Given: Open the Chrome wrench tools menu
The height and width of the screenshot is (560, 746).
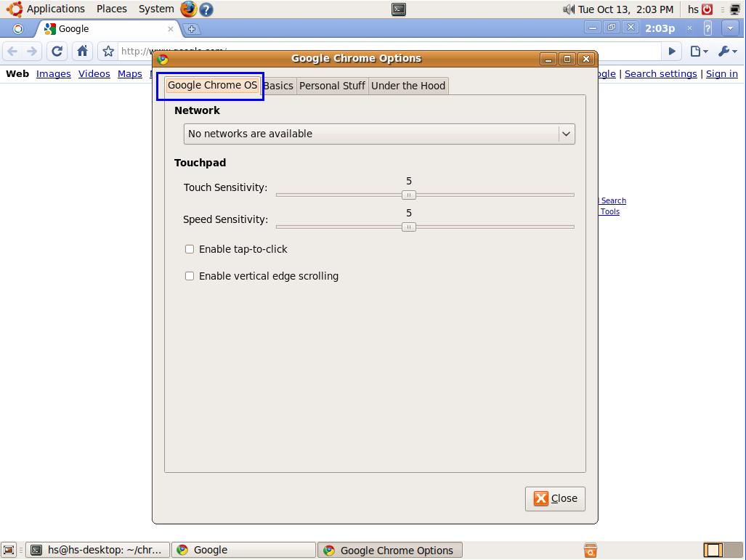Looking at the screenshot, I should [x=727, y=51].
